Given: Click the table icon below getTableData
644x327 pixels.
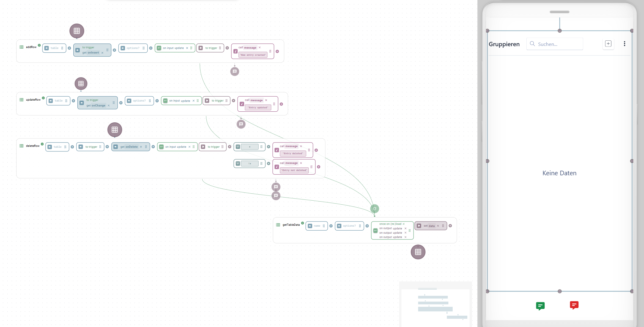Looking at the screenshot, I should tap(418, 252).
